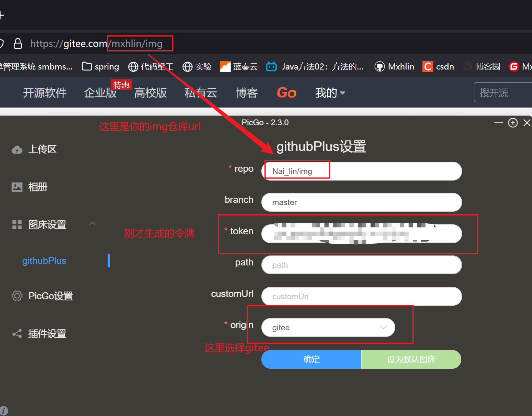
Task: Click 设为默认图床 button
Action: coord(411,359)
